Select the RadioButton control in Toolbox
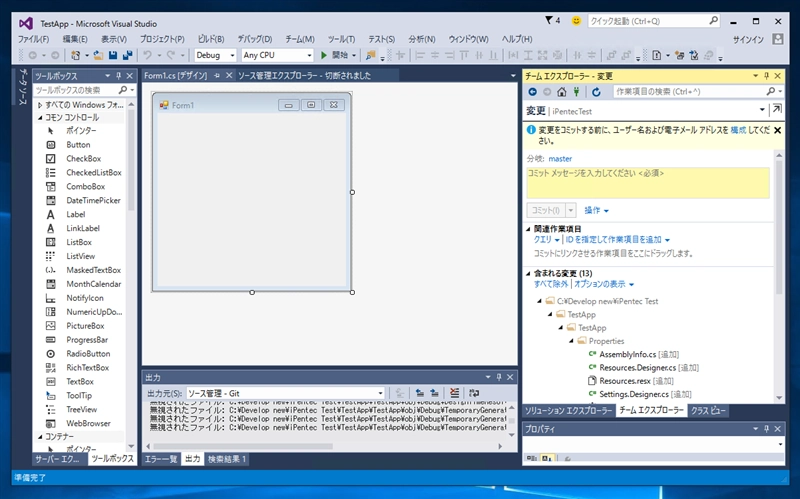Image resolution: width=800 pixels, height=499 pixels. click(x=88, y=354)
